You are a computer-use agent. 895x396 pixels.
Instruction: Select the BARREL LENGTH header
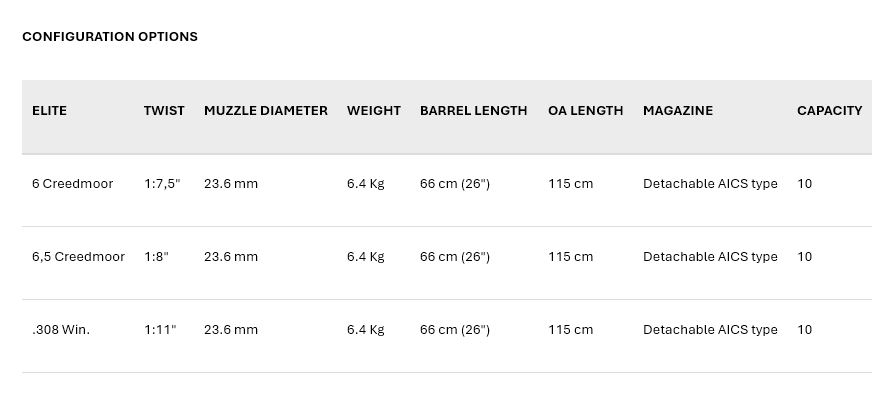[474, 111]
